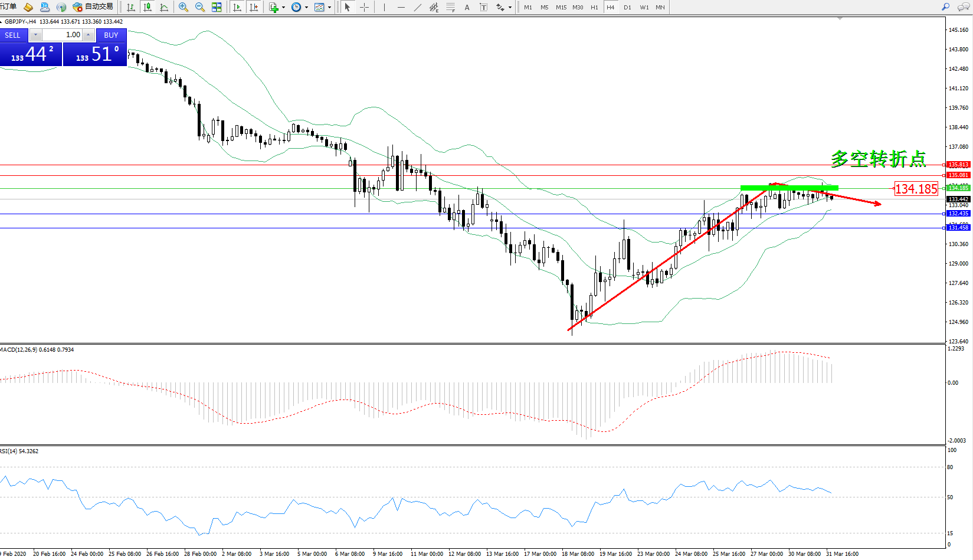973x560 pixels.
Task: Select the Crosshair cursor tool
Action: coord(365,7)
